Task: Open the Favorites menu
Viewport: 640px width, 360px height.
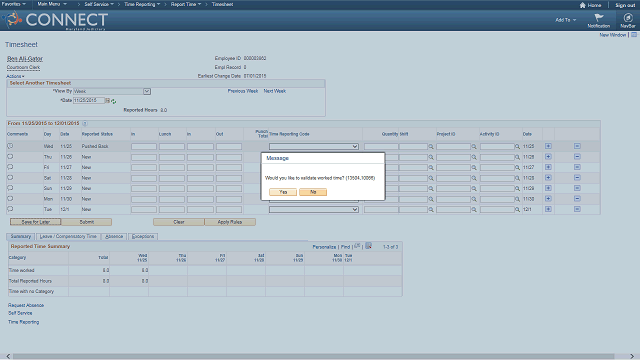Action: pyautogui.click(x=13, y=4)
